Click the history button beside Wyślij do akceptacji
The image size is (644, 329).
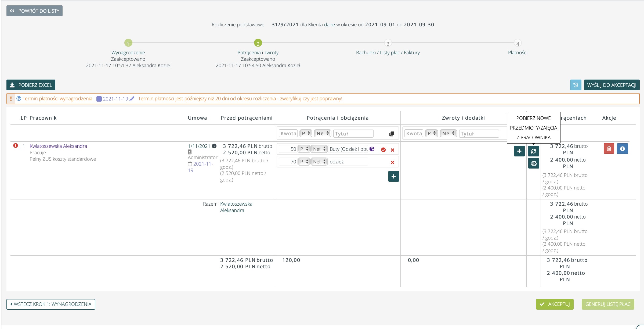(x=576, y=85)
